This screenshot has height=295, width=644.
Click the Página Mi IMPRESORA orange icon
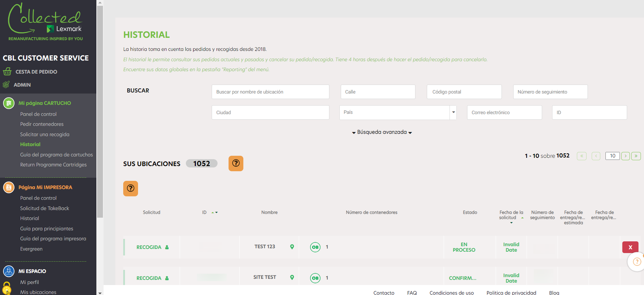(x=9, y=187)
